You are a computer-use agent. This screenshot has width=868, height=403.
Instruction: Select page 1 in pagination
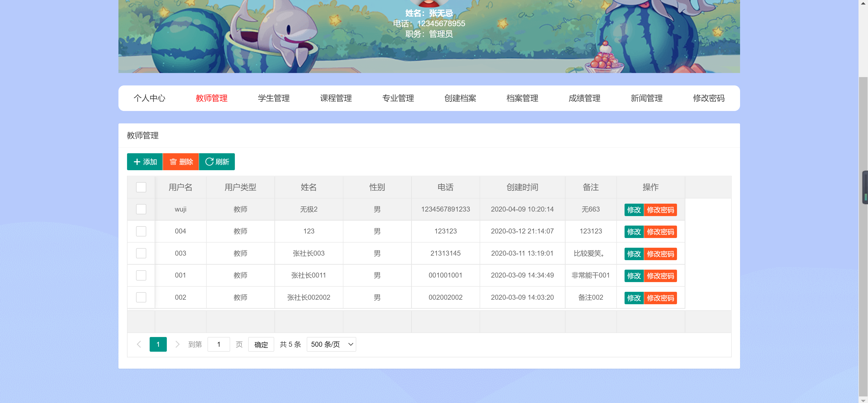tap(158, 344)
